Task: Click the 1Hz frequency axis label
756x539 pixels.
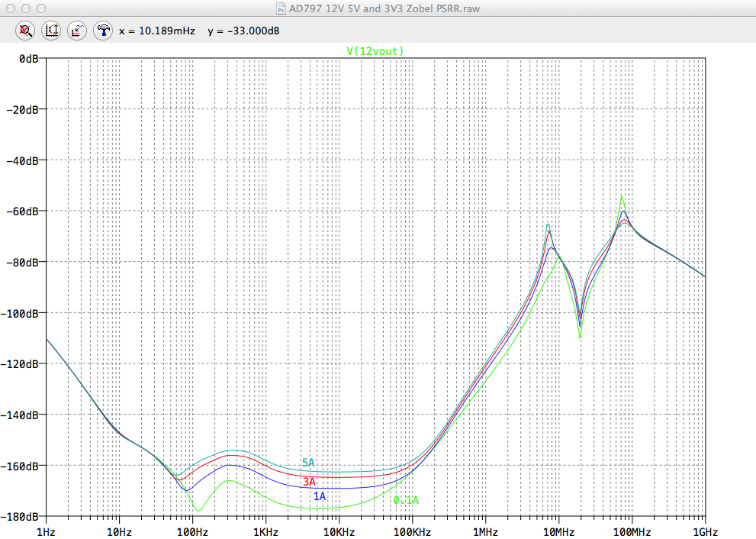Action: pyautogui.click(x=46, y=532)
